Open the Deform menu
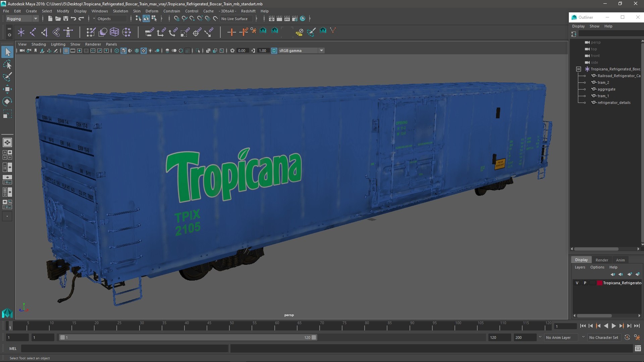The width and height of the screenshot is (644, 362). pos(152,11)
